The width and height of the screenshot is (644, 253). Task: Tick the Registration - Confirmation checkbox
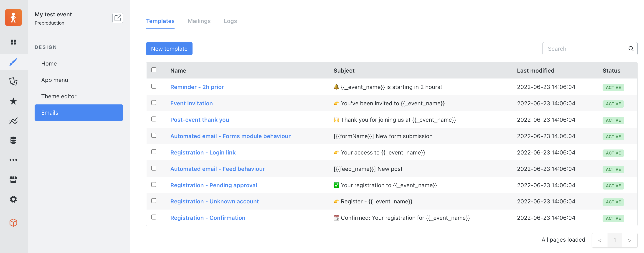(x=154, y=217)
